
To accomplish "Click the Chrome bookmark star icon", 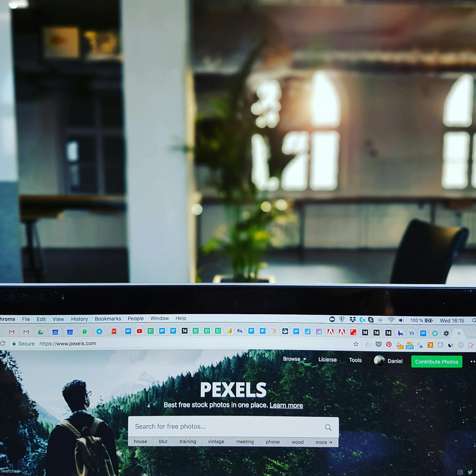I will click(356, 345).
